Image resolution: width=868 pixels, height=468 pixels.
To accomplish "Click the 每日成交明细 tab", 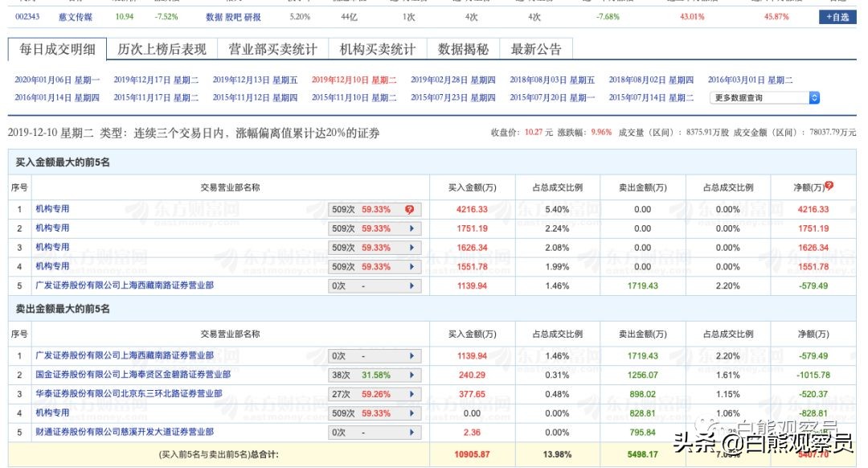I will tap(58, 48).
